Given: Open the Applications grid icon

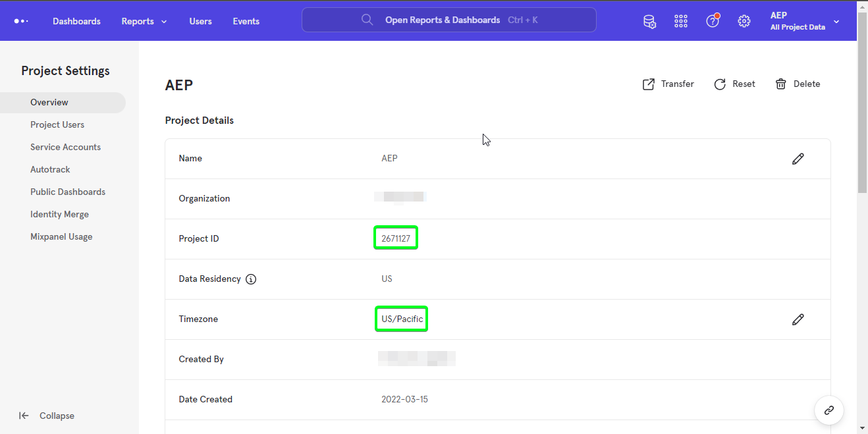Looking at the screenshot, I should click(681, 21).
